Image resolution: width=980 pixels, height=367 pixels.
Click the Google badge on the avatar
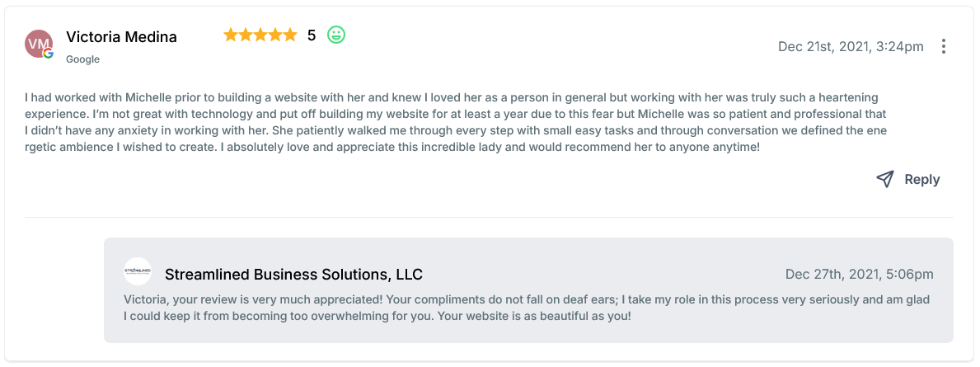(49, 54)
